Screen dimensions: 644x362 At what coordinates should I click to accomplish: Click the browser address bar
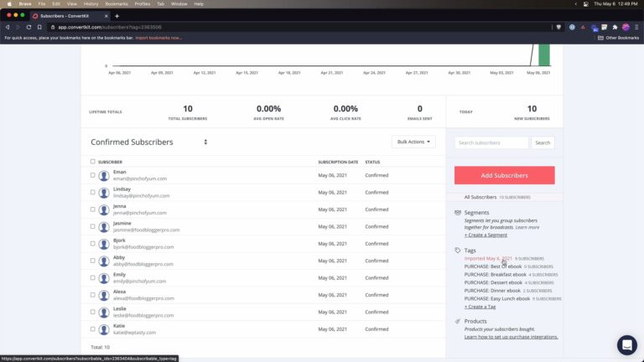(x=300, y=27)
